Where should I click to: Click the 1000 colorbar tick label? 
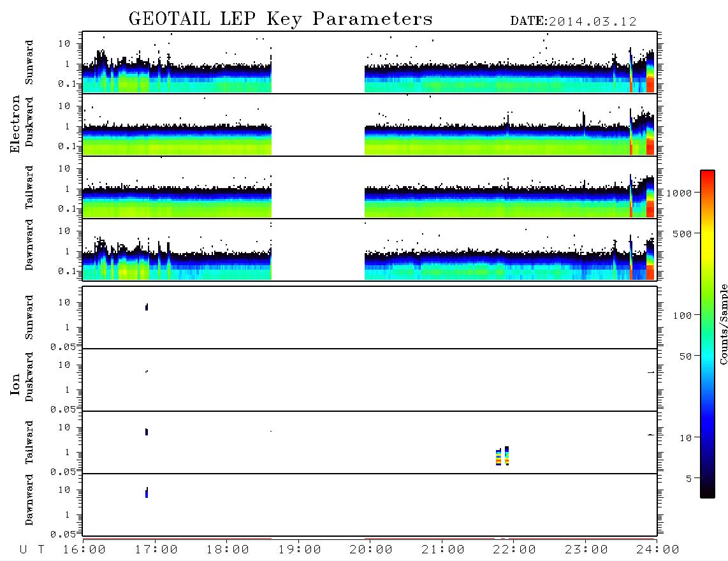679,193
